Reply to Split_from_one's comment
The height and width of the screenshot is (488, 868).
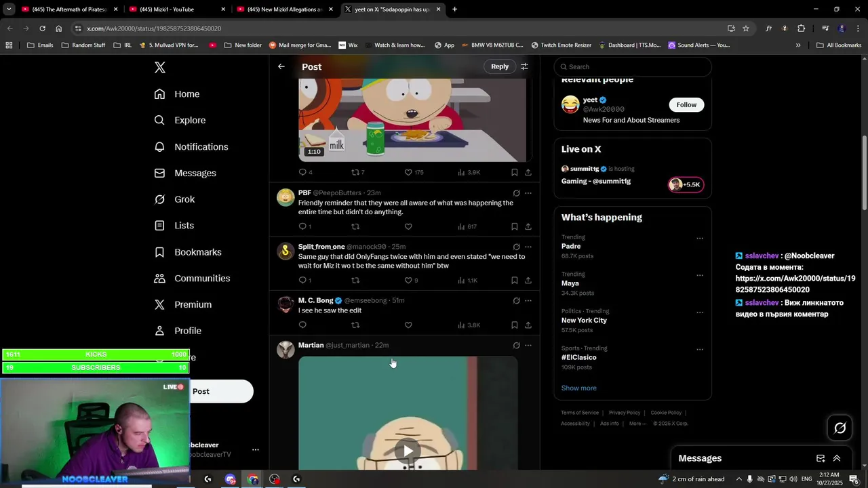pyautogui.click(x=305, y=280)
